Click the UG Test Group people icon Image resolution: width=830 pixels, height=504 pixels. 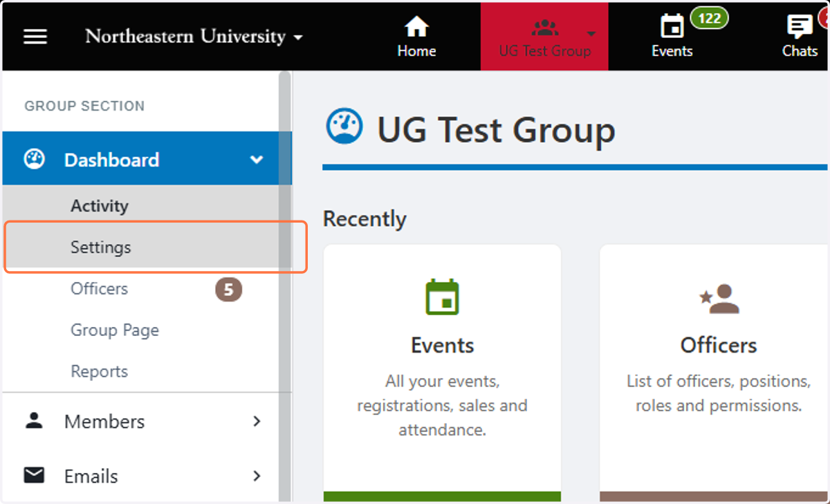pyautogui.click(x=544, y=28)
